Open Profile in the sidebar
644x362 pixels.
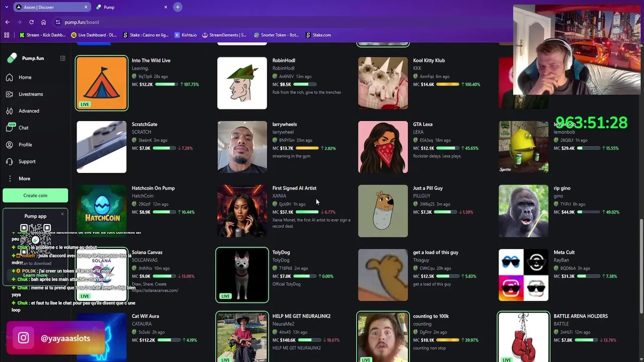click(25, 145)
